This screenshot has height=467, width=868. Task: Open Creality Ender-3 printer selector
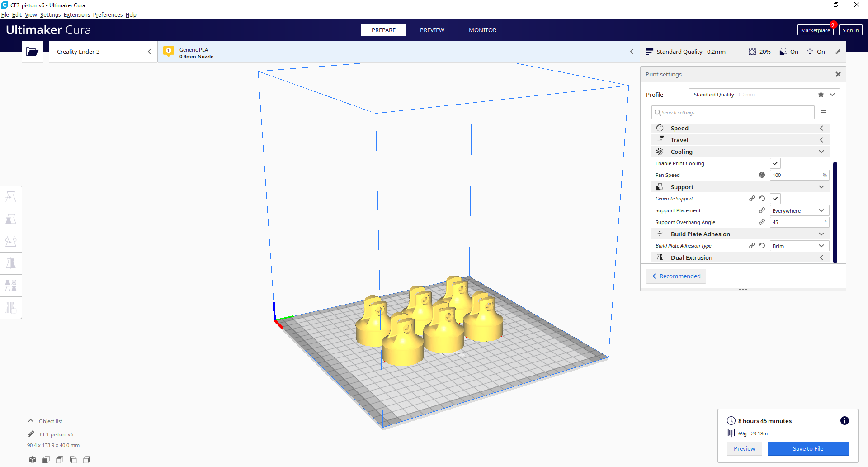click(103, 52)
